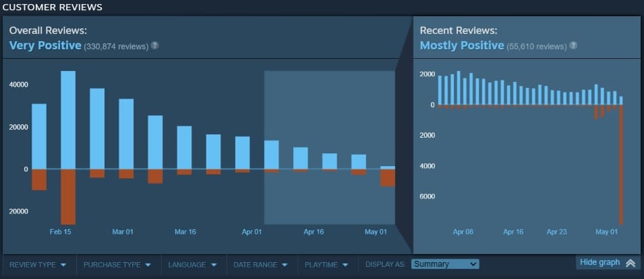Click the Hide graph button
The image size is (644, 279).
(599, 263)
